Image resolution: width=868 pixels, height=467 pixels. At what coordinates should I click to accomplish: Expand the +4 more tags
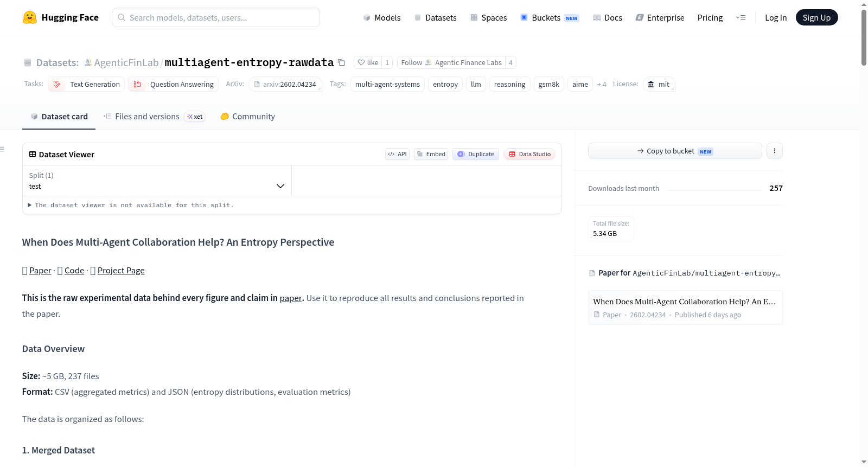click(x=602, y=84)
